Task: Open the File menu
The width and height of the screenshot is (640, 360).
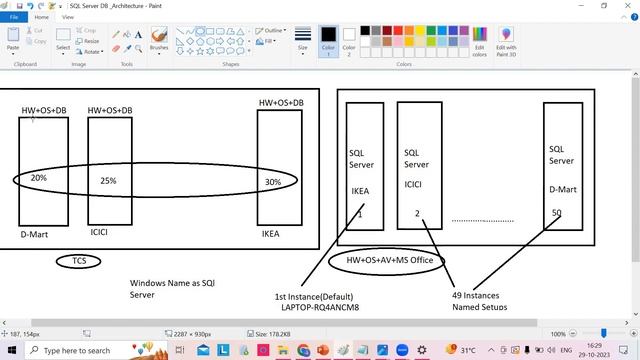Action: click(14, 17)
